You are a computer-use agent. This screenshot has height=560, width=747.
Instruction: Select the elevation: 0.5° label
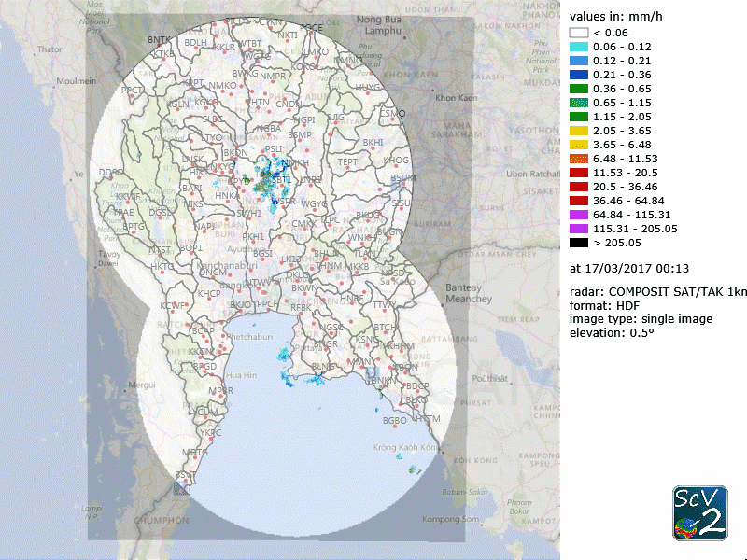[x=611, y=333]
